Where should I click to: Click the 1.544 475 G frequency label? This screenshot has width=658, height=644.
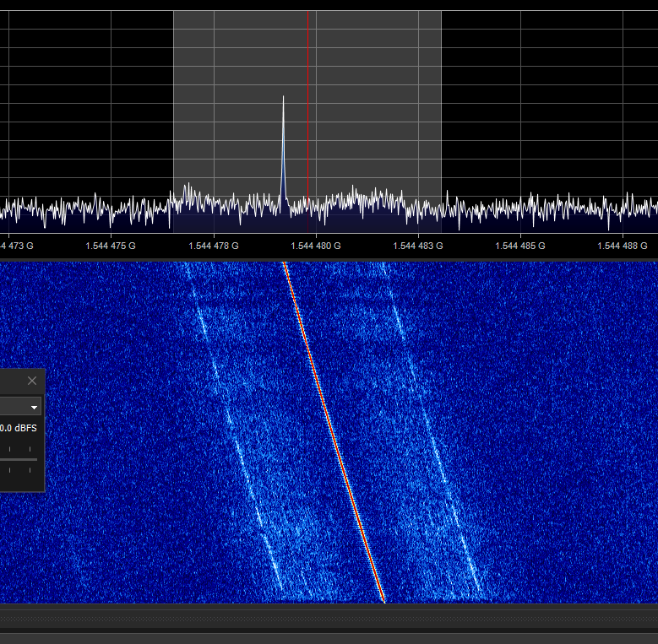111,246
